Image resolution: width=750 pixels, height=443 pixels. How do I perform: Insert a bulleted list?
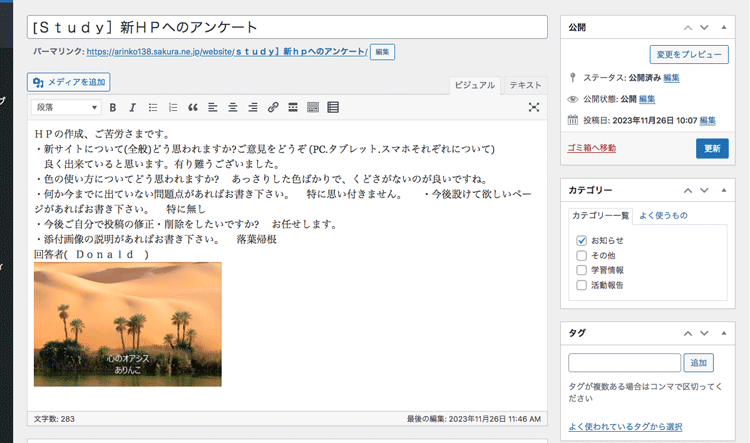(152, 107)
